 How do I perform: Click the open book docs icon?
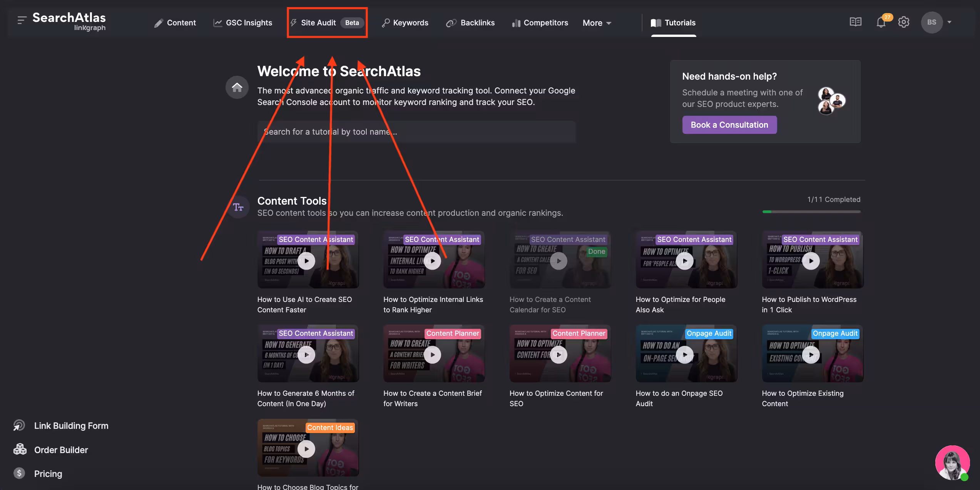[x=855, y=22]
